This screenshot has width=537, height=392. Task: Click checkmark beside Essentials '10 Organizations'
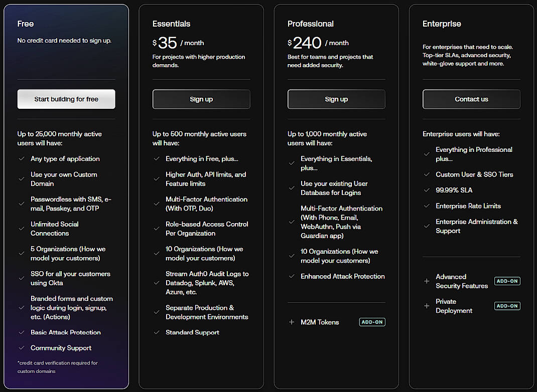click(x=157, y=254)
